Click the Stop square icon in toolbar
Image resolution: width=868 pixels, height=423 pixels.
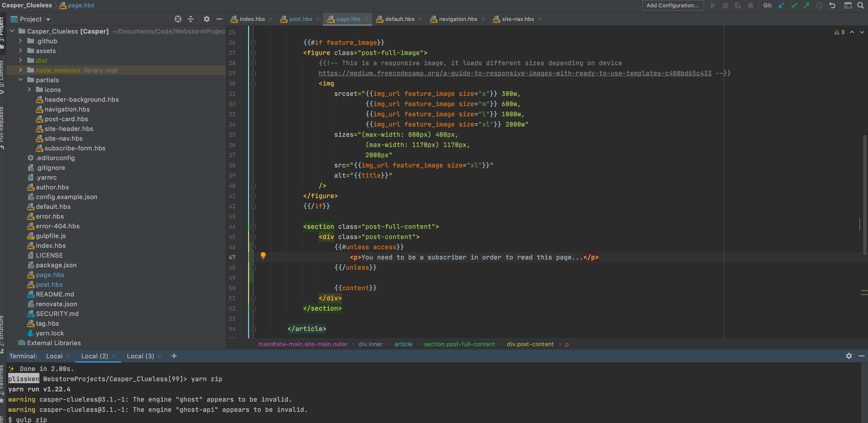(x=750, y=6)
